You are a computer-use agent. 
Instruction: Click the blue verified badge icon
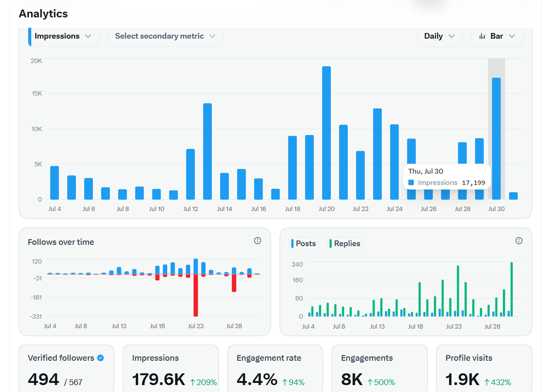101,358
